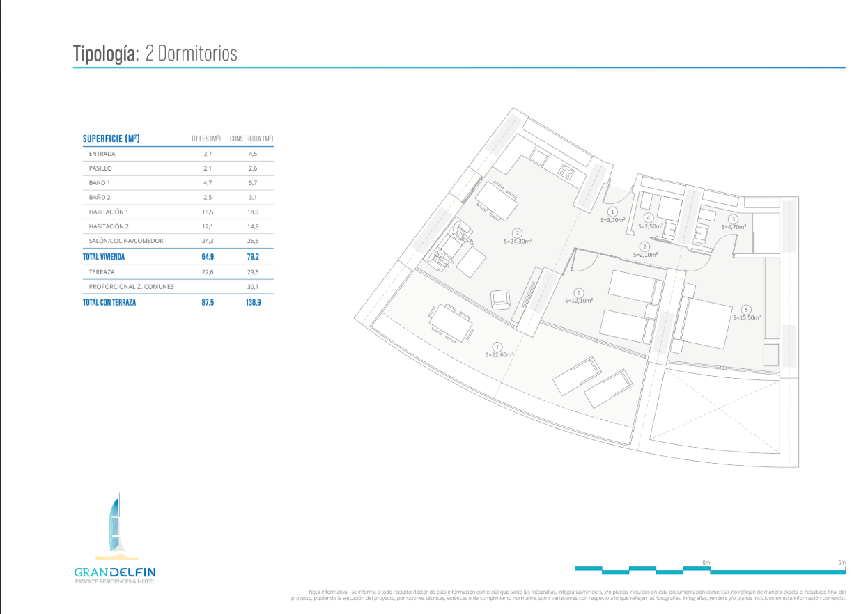868x614 pixels.
Task: Click the blue scale bar at bottom
Action: (709, 570)
